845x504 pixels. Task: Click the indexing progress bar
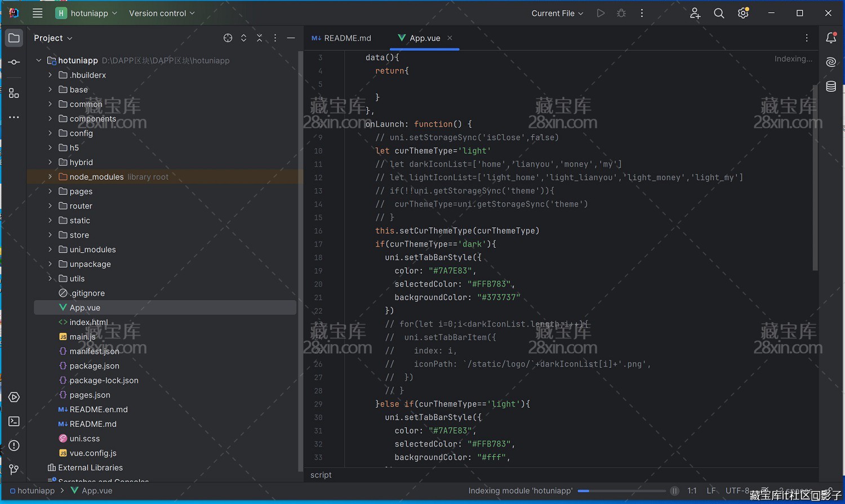[621, 491]
